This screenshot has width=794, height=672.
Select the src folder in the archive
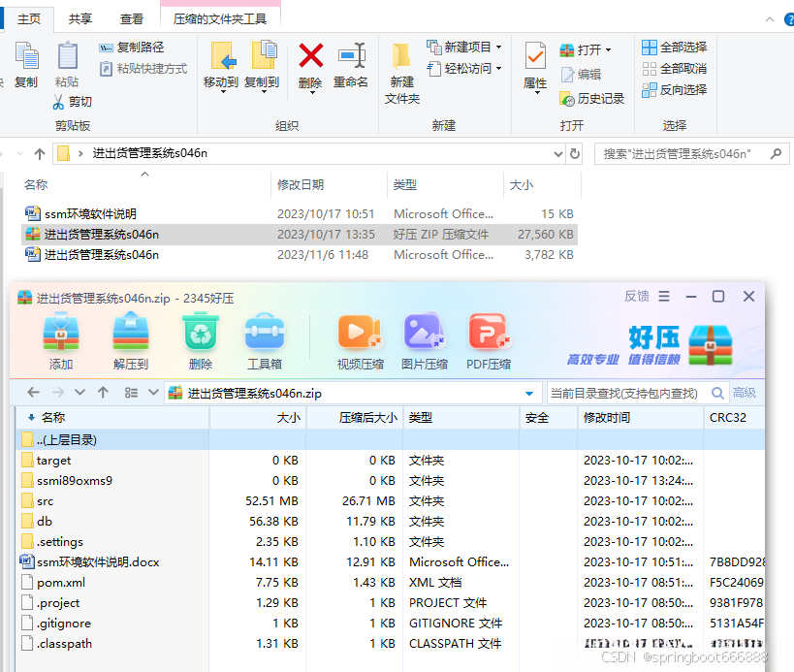pos(38,501)
